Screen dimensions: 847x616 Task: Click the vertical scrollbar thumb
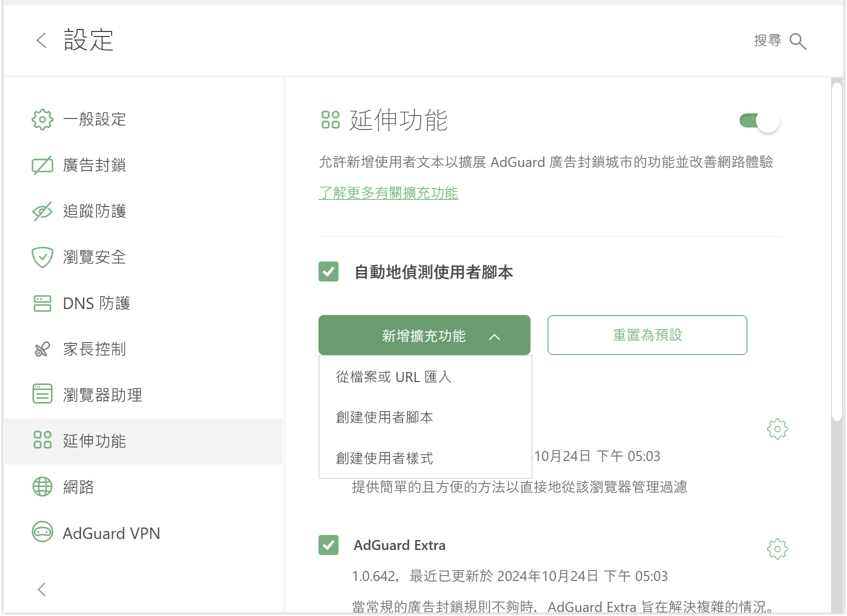tap(837, 252)
